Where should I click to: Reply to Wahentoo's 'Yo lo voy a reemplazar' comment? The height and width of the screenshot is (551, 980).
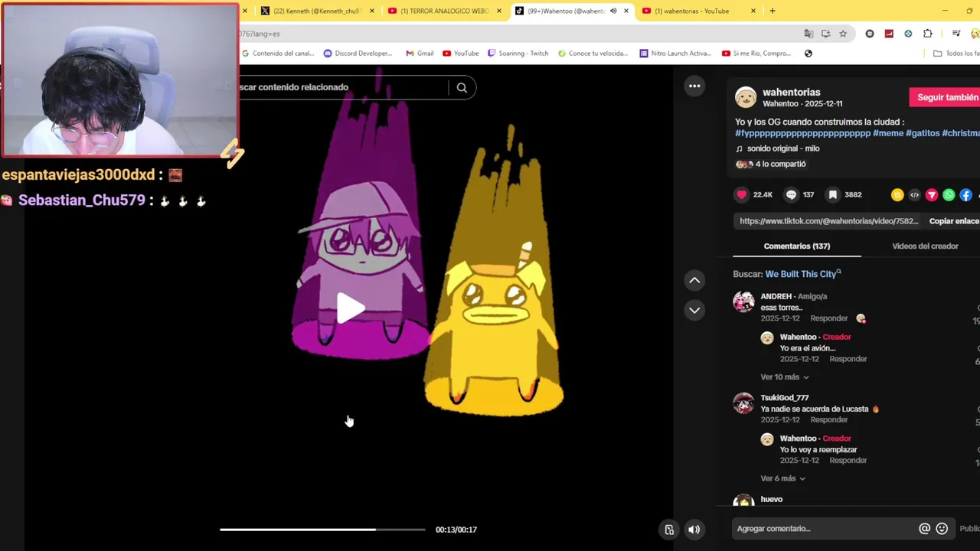848,461
